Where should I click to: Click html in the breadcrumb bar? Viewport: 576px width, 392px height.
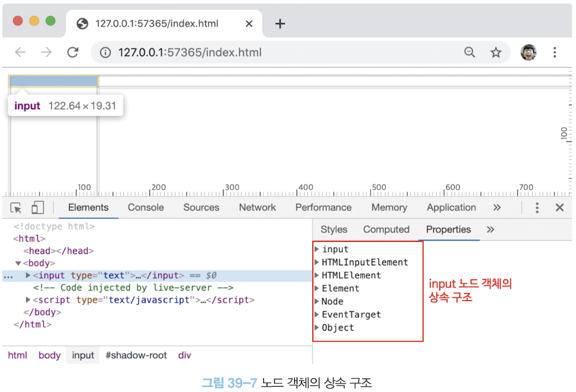[18, 355]
